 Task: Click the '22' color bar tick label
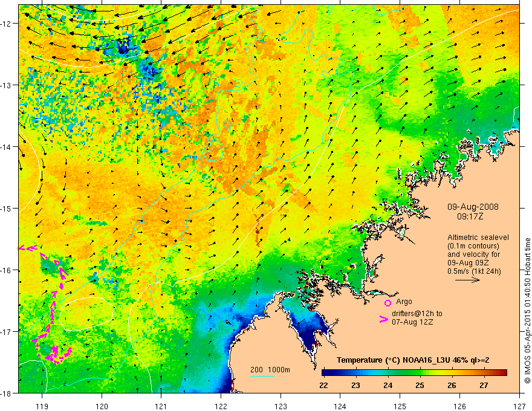323,385
